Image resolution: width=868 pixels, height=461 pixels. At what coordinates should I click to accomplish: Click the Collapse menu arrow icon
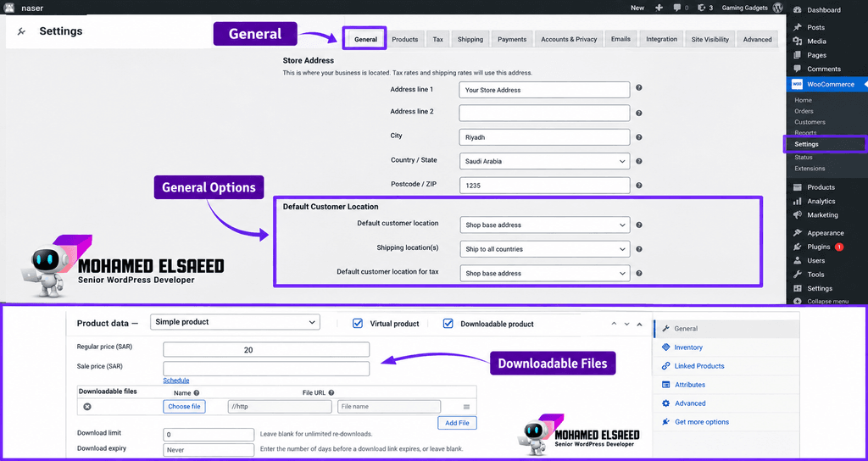tap(797, 301)
